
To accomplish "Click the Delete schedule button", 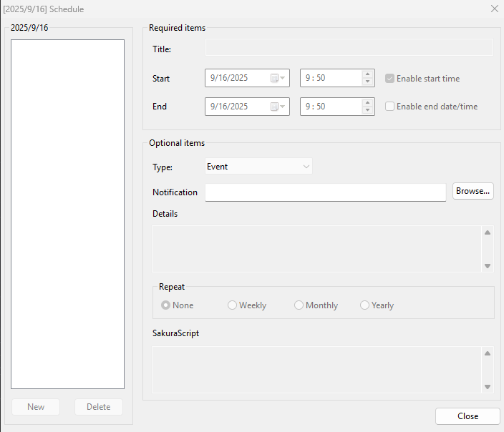I will coord(99,407).
